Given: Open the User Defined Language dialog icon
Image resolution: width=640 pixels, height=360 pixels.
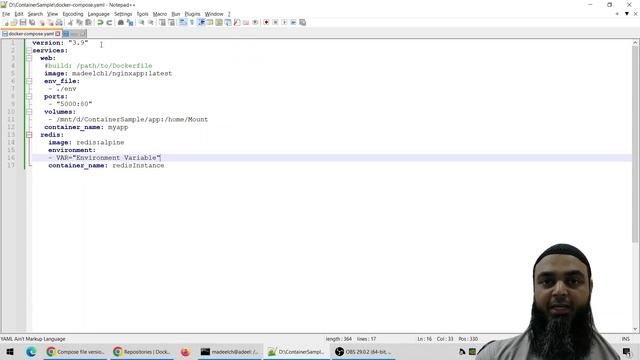Looking at the screenshot, I should coord(210,22).
